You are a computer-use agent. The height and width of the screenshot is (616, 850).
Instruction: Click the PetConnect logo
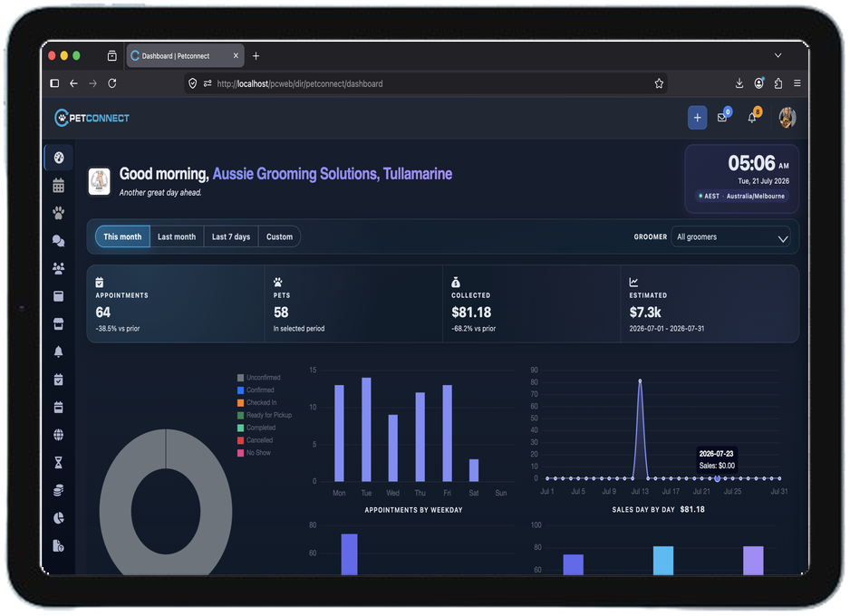(x=92, y=118)
